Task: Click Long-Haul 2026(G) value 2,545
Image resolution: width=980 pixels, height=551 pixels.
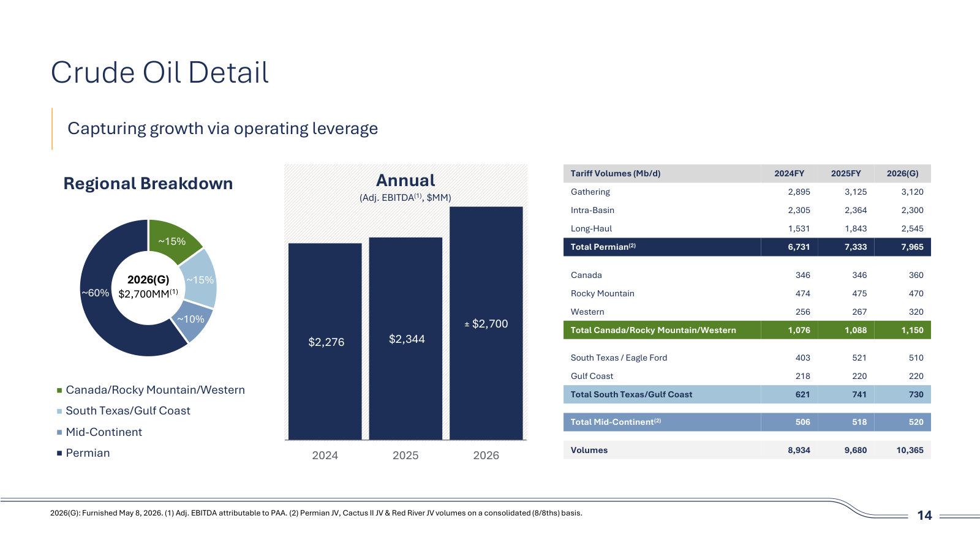Action: point(912,228)
